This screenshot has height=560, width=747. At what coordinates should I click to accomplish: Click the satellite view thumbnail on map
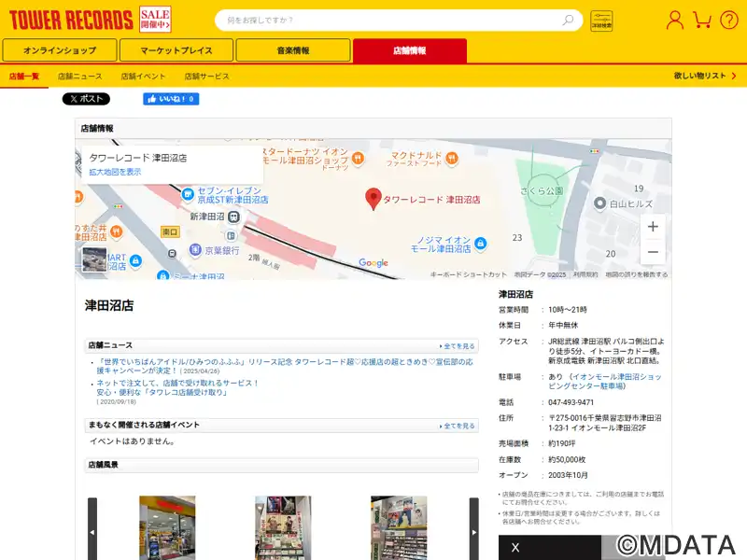pos(94,259)
